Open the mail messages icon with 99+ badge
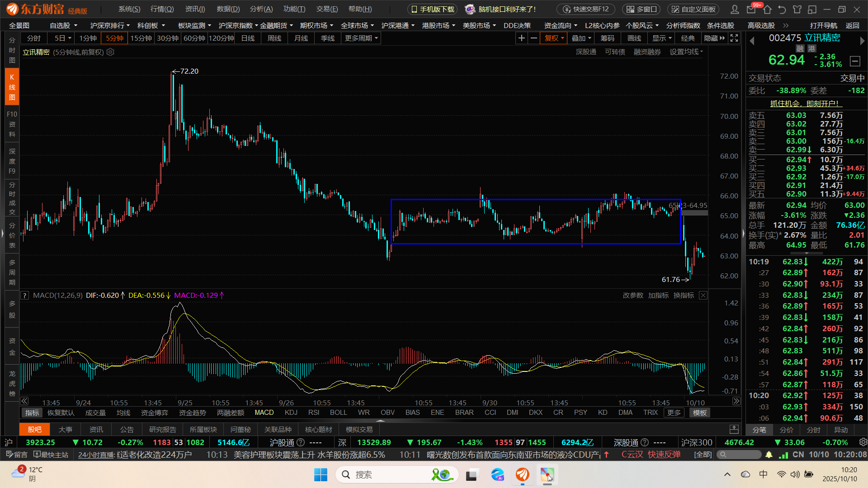 click(x=751, y=9)
